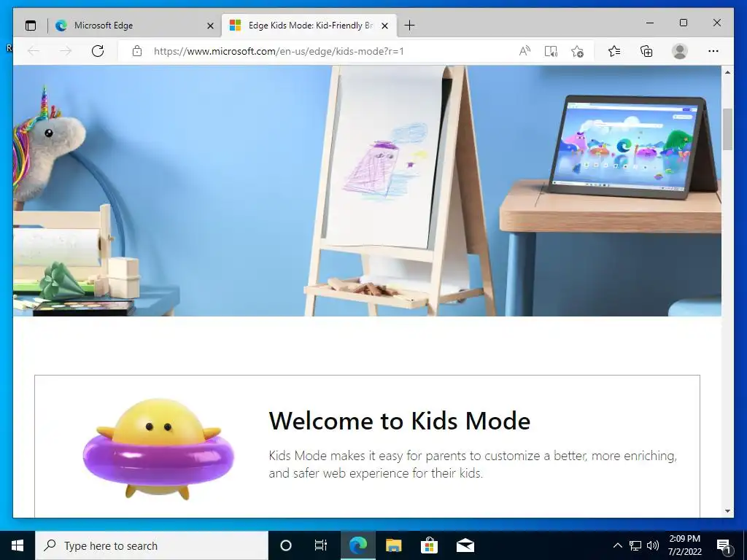Screen dimensions: 747x560
Task: Open the profile avatar menu
Action: [x=680, y=51]
